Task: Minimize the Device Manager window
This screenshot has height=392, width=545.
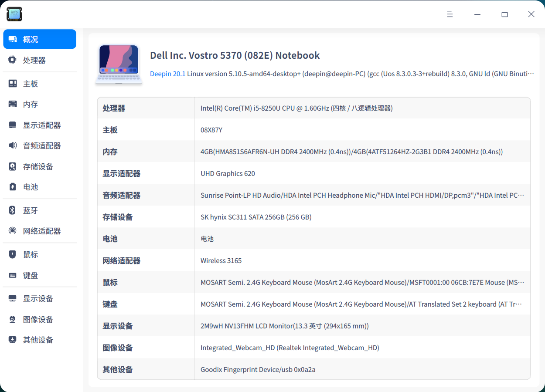Action: pyautogui.click(x=477, y=14)
